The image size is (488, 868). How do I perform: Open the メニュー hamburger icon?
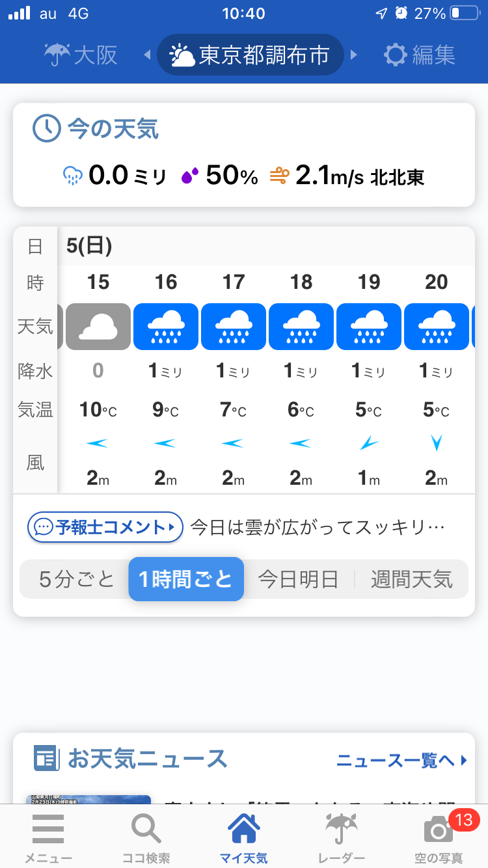48,830
